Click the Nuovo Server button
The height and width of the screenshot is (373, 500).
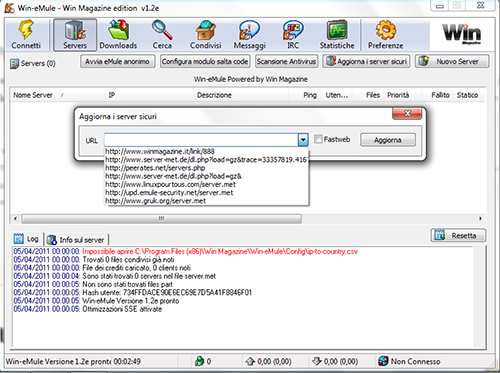[452, 62]
